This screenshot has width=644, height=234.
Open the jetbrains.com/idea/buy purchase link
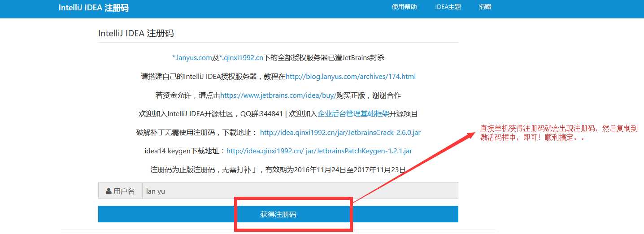click(278, 95)
